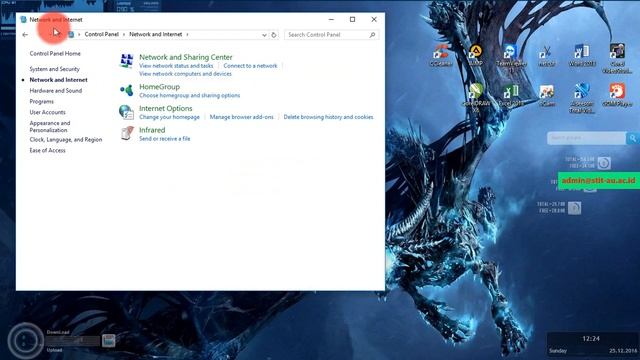Open the Internet Options globe icon

click(126, 112)
